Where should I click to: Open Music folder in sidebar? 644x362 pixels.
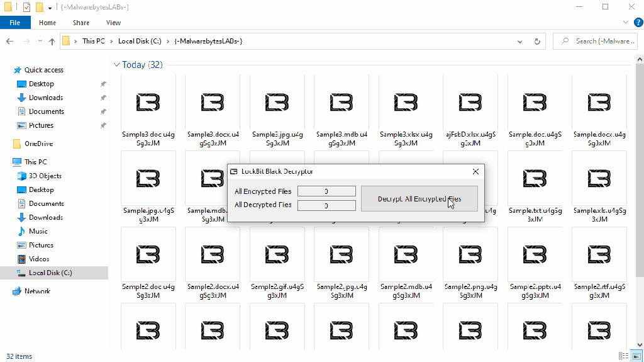(38, 231)
